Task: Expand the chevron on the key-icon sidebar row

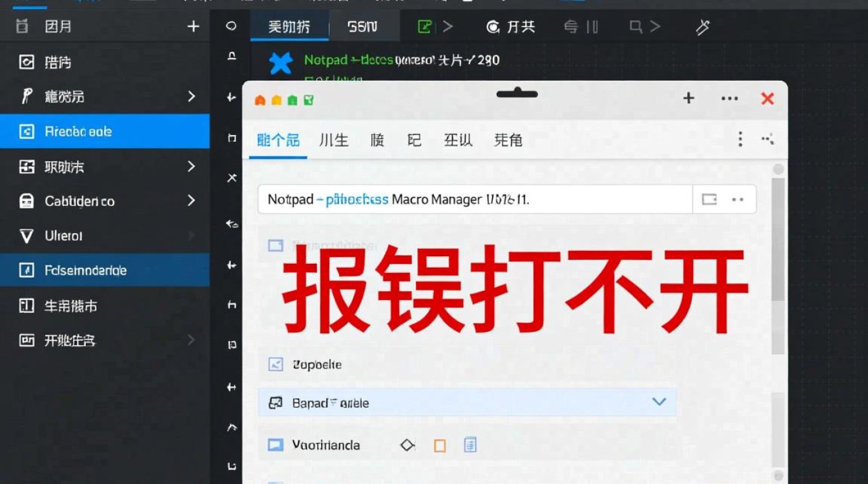Action: [x=191, y=97]
